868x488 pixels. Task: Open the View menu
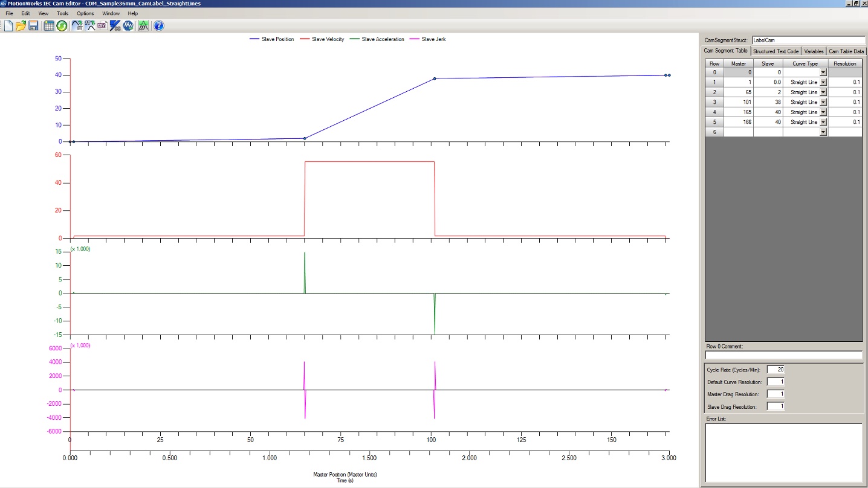pos(44,13)
